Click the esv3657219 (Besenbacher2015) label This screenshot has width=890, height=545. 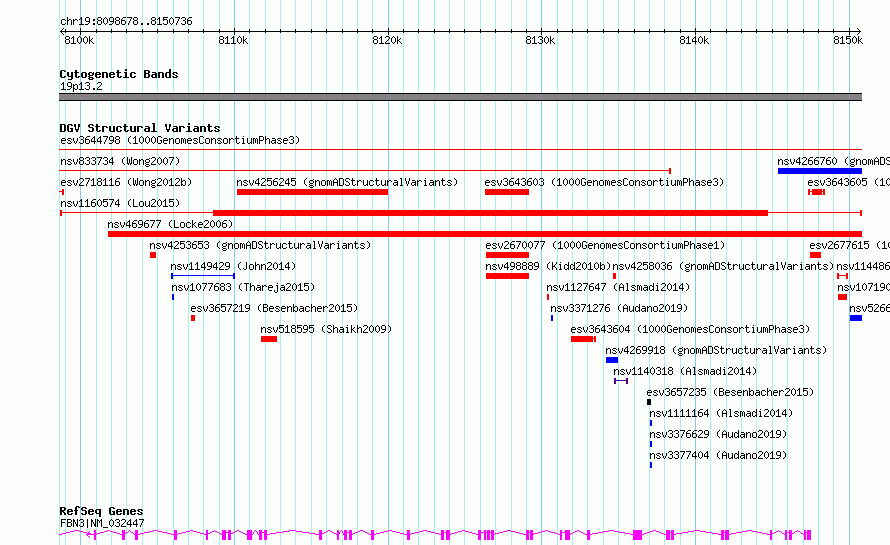[274, 308]
